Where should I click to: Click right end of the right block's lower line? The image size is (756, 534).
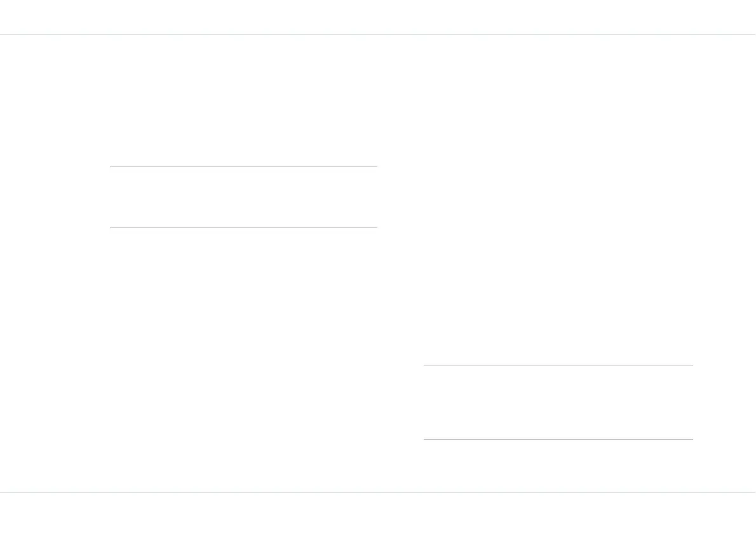pos(692,439)
